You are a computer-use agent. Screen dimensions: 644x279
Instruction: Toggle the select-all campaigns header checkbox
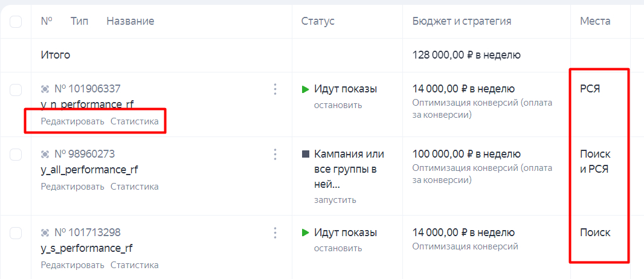pos(16,22)
